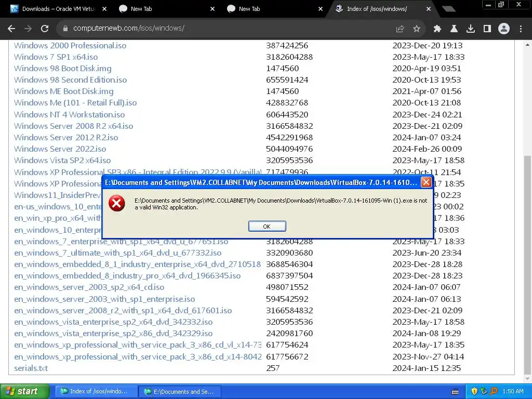Open Windows 98 Boot Disk.img link
Screen dimensions: 532x399
click(62, 68)
